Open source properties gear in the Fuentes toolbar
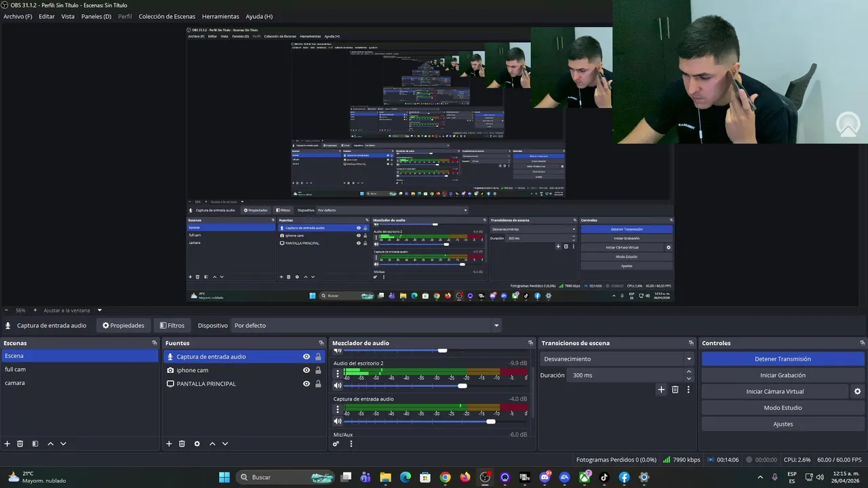Image resolution: width=868 pixels, height=488 pixels. (x=197, y=444)
